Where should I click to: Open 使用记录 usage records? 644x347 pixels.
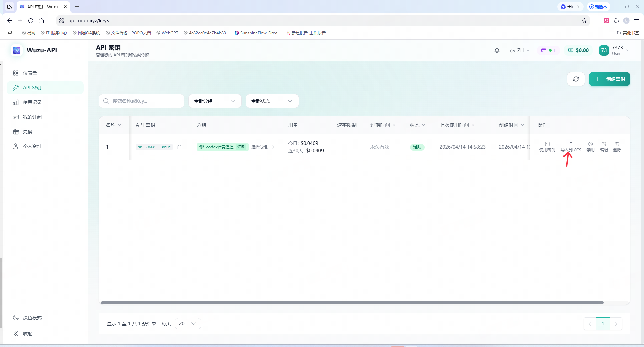pos(45,102)
